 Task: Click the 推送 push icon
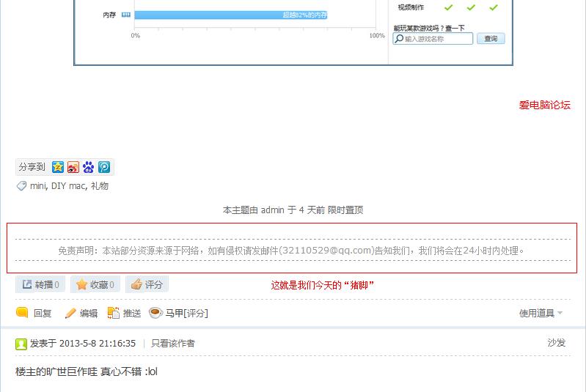(x=113, y=312)
